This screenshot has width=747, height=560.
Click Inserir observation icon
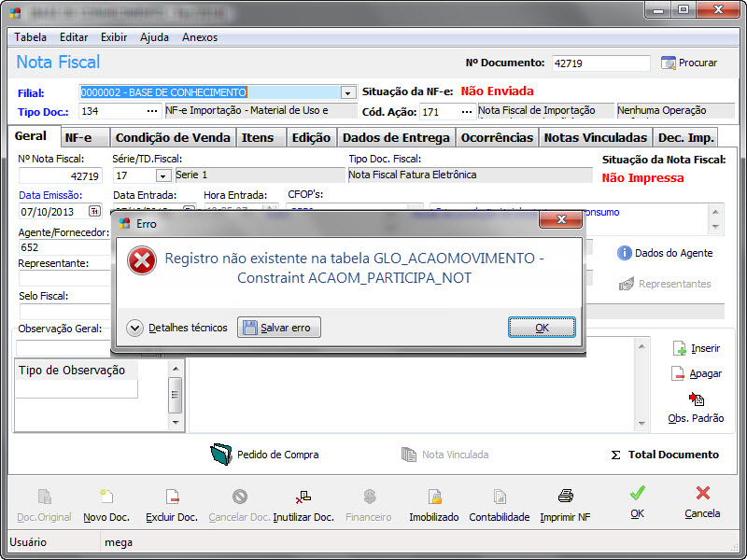679,348
